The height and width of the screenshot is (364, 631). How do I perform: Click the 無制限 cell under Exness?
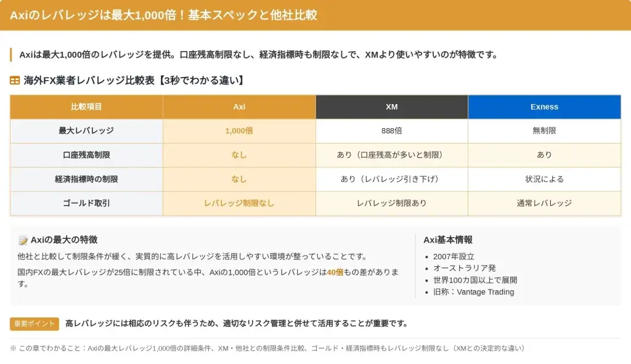tap(544, 131)
